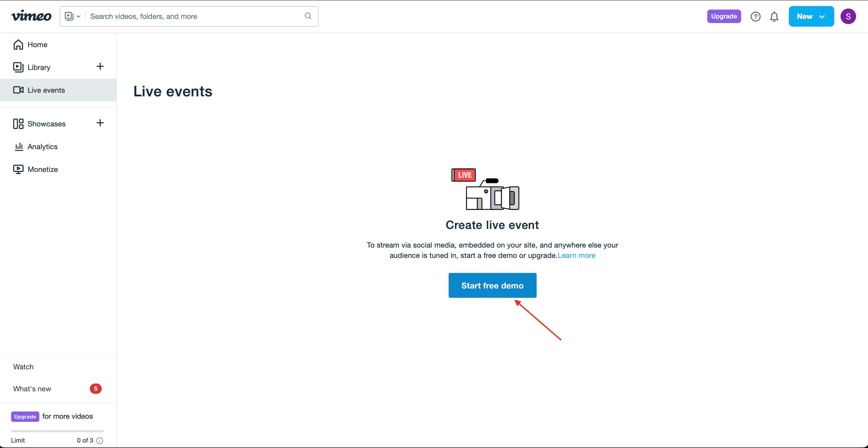Open What's new with the red badge
This screenshot has width=868, height=448.
click(x=32, y=388)
